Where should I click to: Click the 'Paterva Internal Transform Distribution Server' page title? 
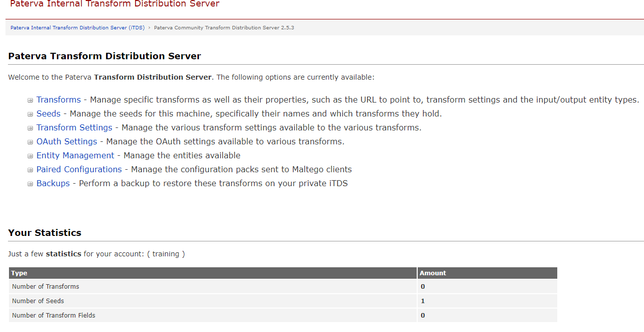pyautogui.click(x=115, y=4)
